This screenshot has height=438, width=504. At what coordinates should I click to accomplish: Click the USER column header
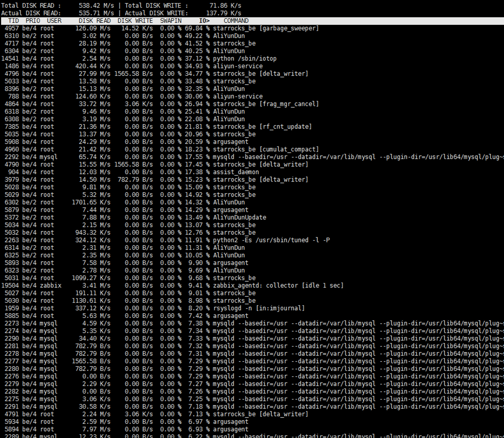coord(54,21)
